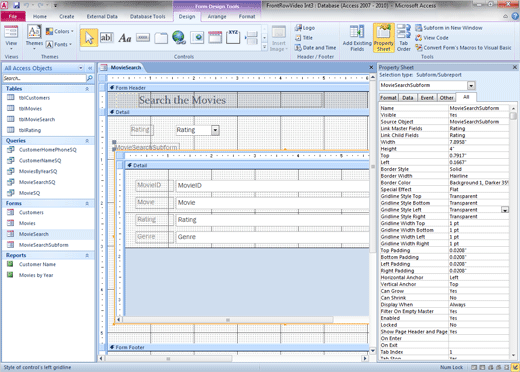Viewport: 520px width, 372px height.
Task: Open the View button in ribbon
Action: point(11,38)
